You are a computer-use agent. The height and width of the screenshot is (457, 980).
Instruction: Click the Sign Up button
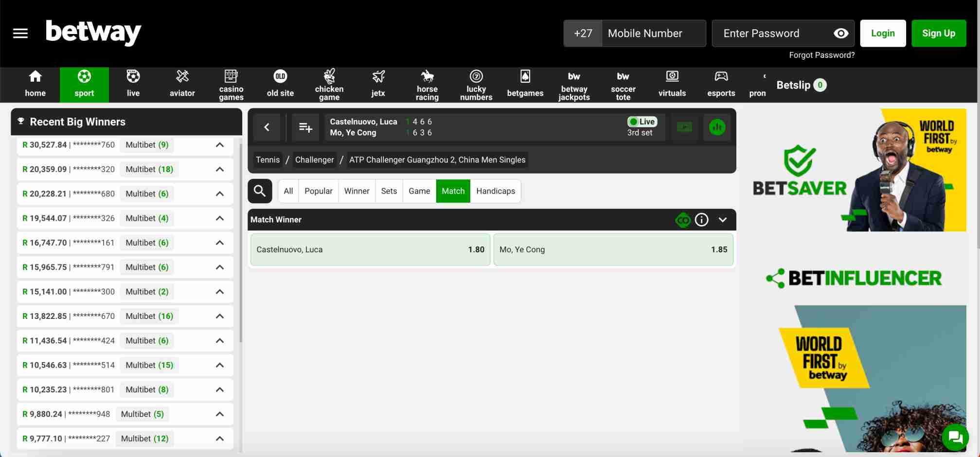click(939, 33)
